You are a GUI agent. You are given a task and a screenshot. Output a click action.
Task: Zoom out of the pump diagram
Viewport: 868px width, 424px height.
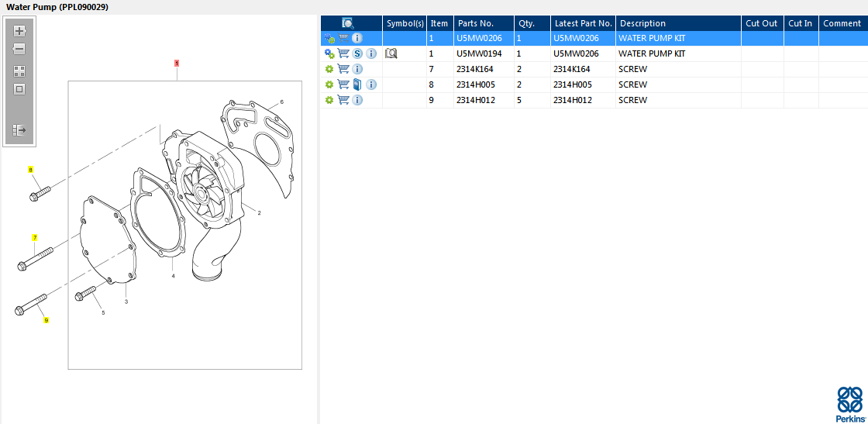tap(19, 49)
